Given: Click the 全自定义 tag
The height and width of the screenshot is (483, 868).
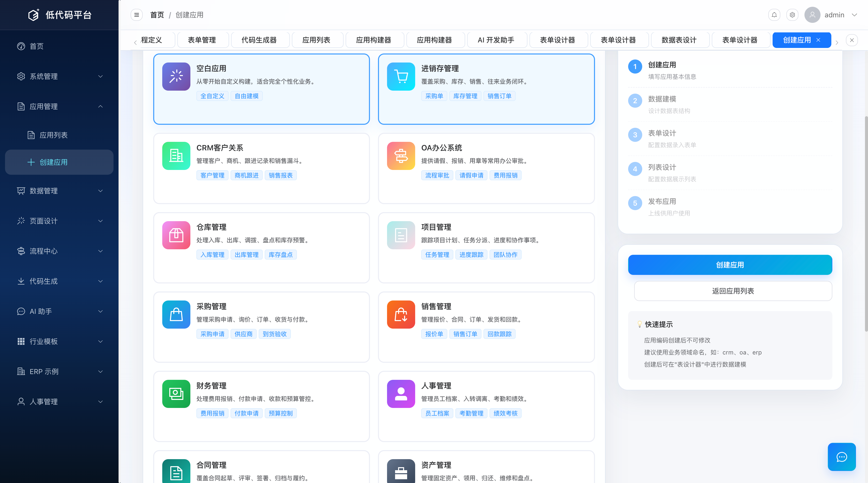Looking at the screenshot, I should (x=212, y=96).
